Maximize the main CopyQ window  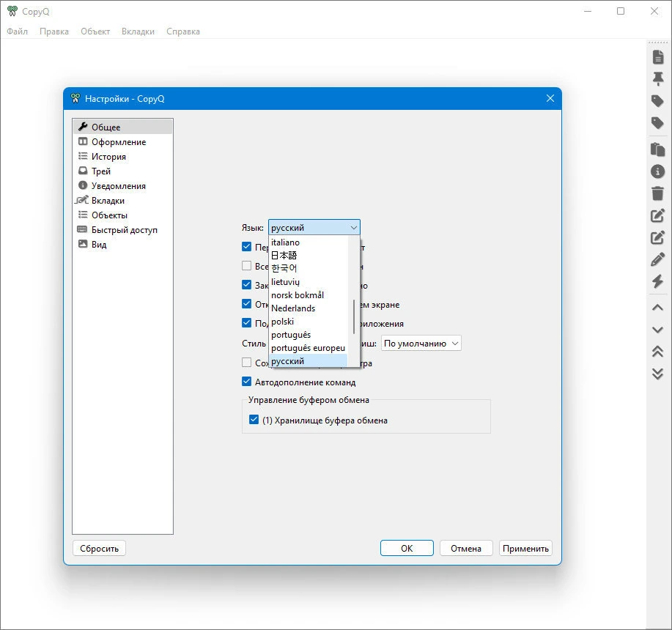(621, 11)
